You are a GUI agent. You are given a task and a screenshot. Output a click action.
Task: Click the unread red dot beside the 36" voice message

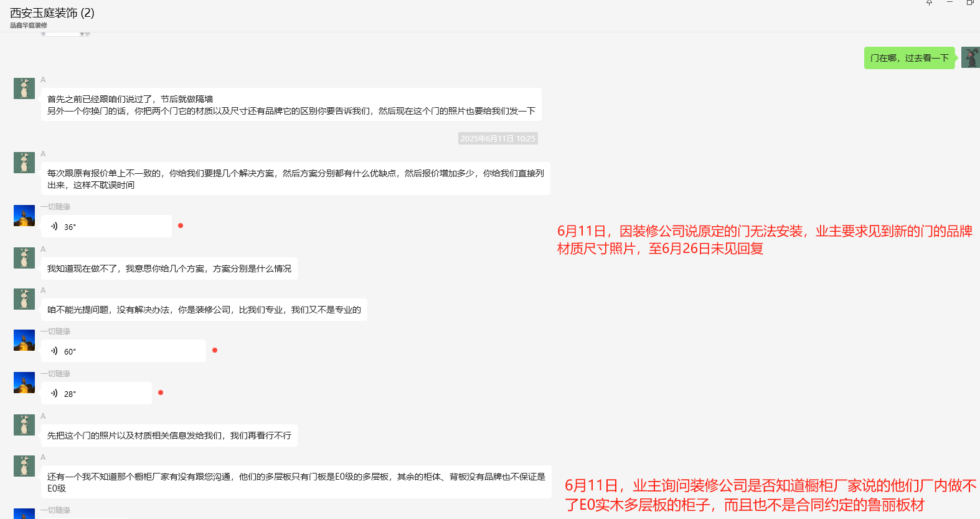click(181, 226)
